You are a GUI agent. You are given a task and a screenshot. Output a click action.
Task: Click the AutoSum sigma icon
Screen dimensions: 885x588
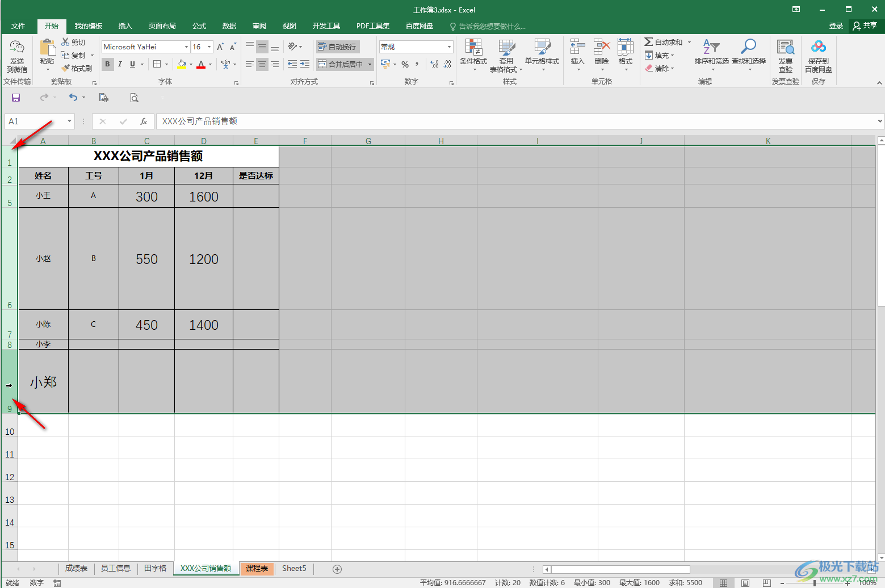(649, 42)
